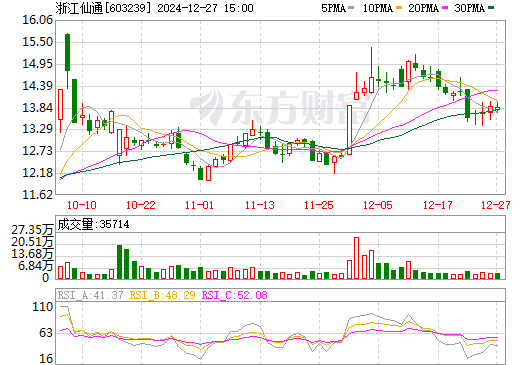Click the 11-25 date axis label
The width and height of the screenshot is (520, 365).
tap(319, 205)
